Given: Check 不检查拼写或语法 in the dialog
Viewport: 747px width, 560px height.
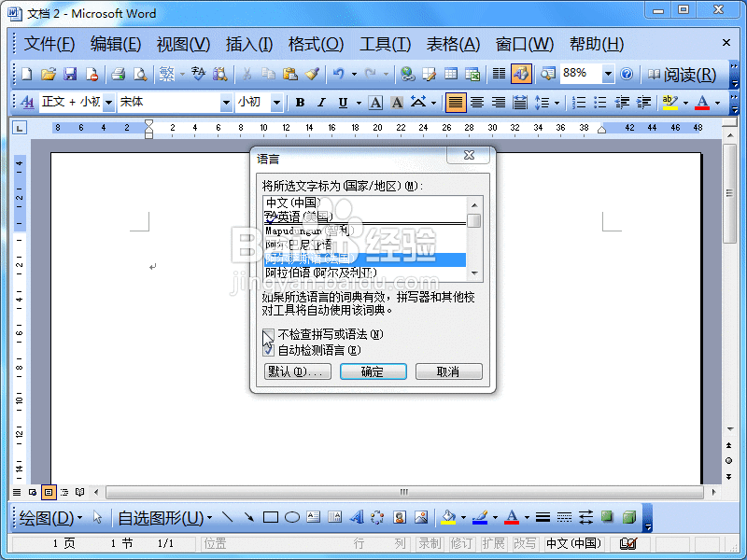Looking at the screenshot, I should tap(268, 335).
